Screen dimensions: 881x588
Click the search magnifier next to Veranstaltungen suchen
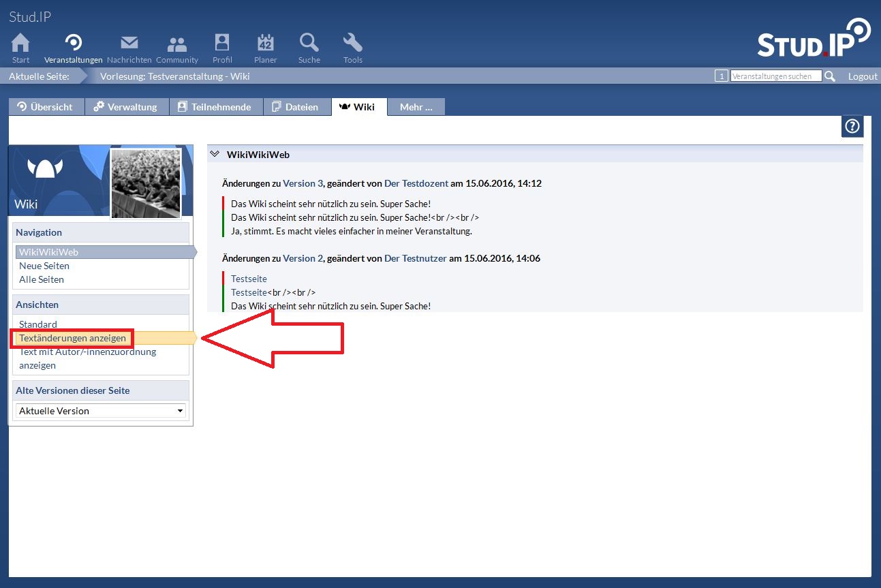click(x=829, y=76)
